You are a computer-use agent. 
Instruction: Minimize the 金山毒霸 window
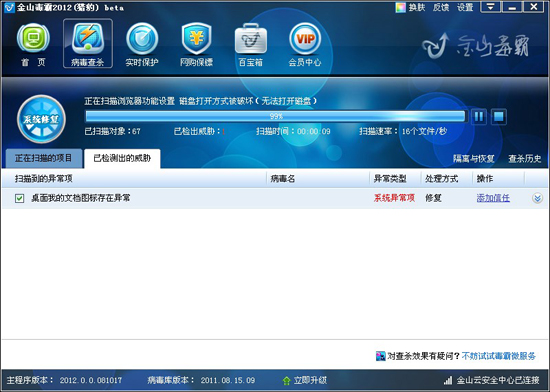[x=512, y=7]
